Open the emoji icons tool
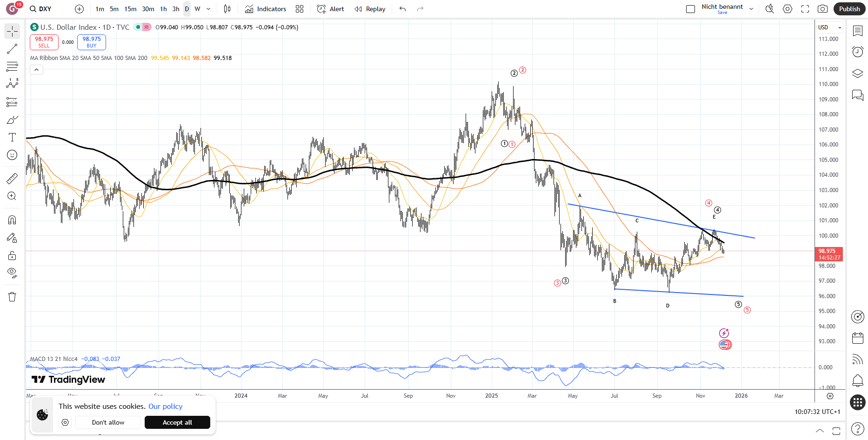The height and width of the screenshot is (440, 868). point(12,155)
